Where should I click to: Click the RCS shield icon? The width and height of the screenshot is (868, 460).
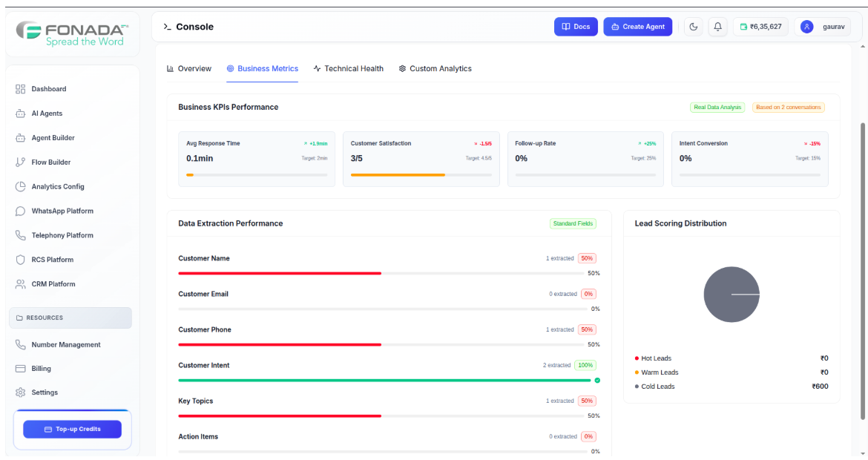(x=21, y=260)
